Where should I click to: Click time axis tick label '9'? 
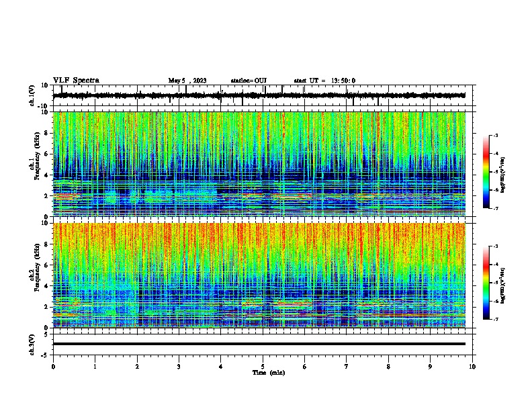(x=430, y=367)
